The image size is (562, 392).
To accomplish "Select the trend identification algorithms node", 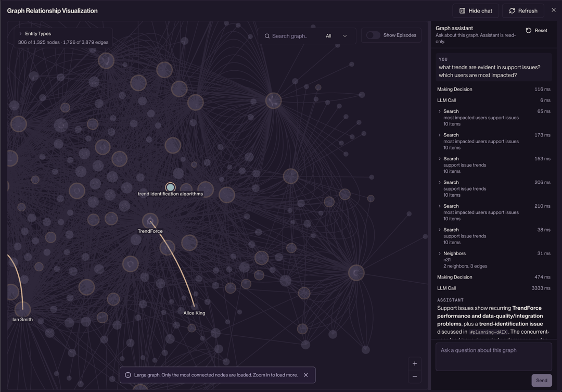I will pyautogui.click(x=170, y=187).
